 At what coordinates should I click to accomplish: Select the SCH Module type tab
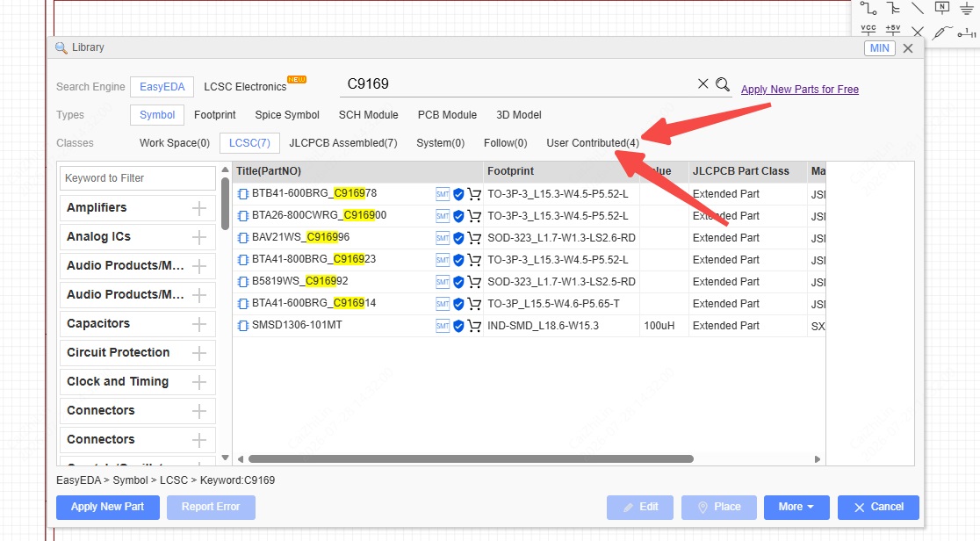click(x=368, y=115)
